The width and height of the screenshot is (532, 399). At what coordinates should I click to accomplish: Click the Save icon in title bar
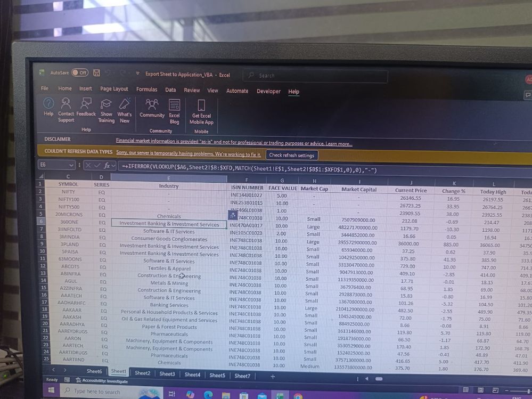97,73
